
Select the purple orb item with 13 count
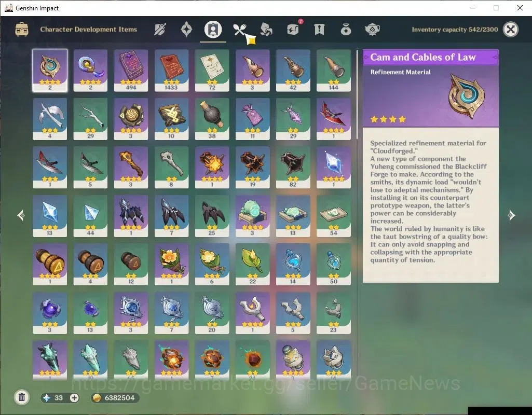pyautogui.click(x=90, y=313)
